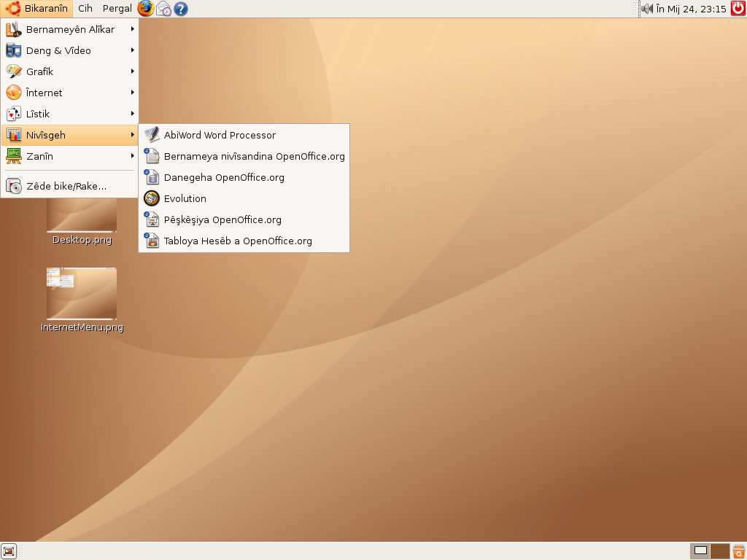
Task: Click the volume speaker icon
Action: pos(647,9)
